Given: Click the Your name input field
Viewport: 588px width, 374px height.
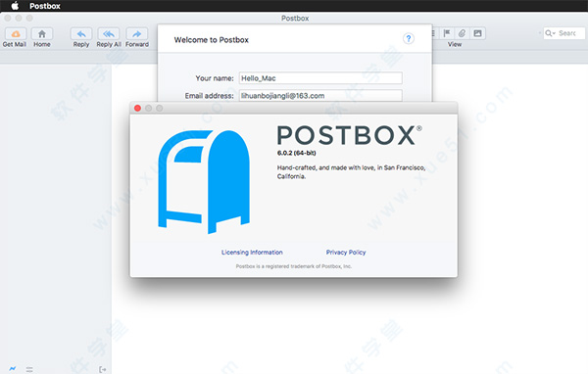Looking at the screenshot, I should click(320, 78).
